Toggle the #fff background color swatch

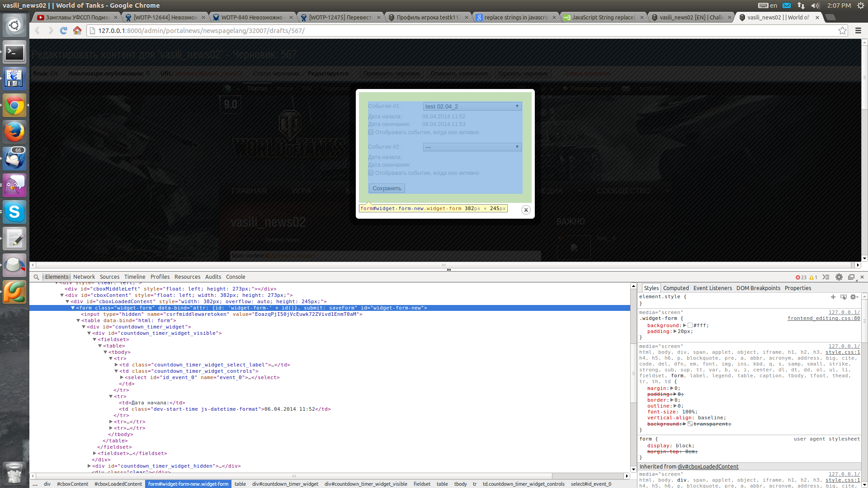pyautogui.click(x=690, y=325)
